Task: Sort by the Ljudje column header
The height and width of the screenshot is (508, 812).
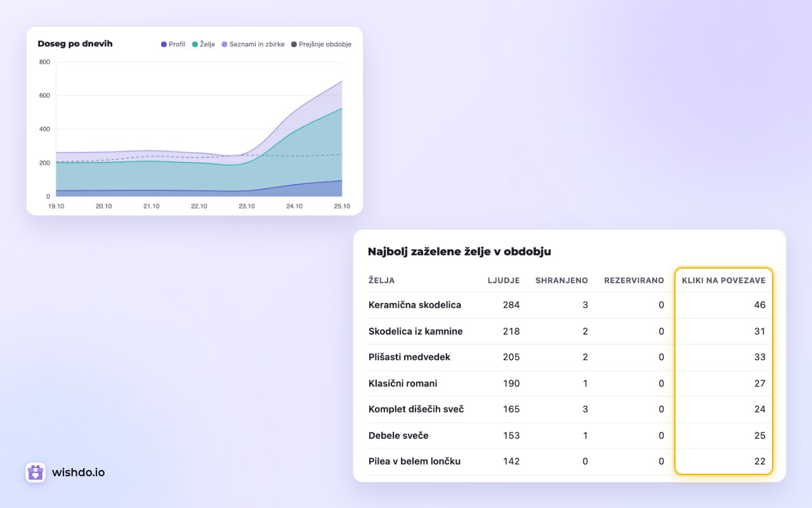Action: point(504,281)
